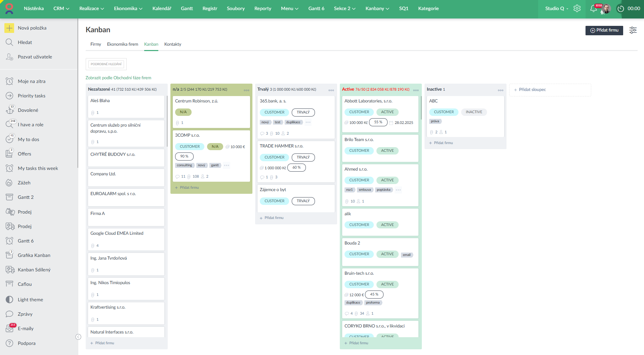The height and width of the screenshot is (355, 644).
Task: Switch to Ekonomika firem tab
Action: coord(122,44)
